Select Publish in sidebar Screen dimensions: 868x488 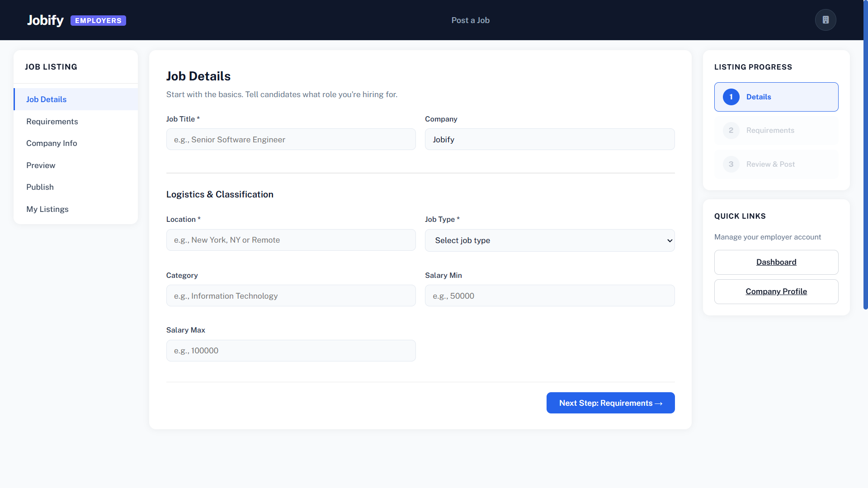click(76, 187)
